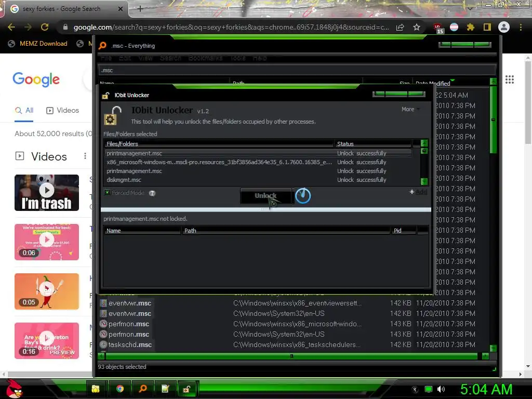
Task: Open the More dropdown in IObit Unlocker
Action: click(x=410, y=109)
